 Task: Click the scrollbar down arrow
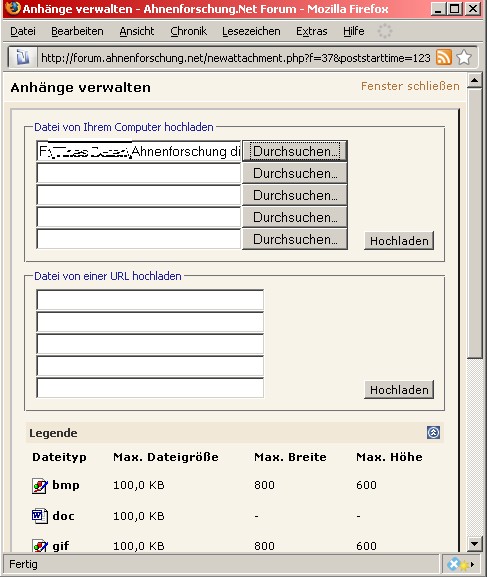(x=475, y=543)
